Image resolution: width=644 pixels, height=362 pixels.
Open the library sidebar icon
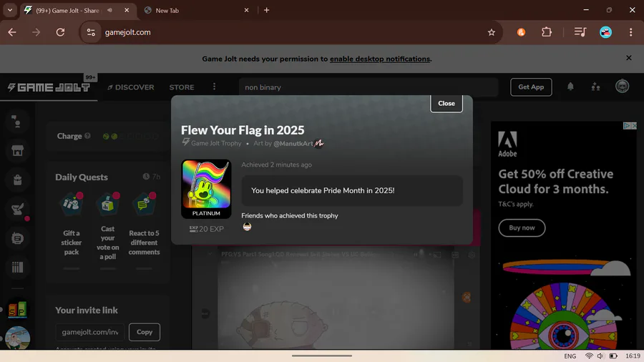17,268
